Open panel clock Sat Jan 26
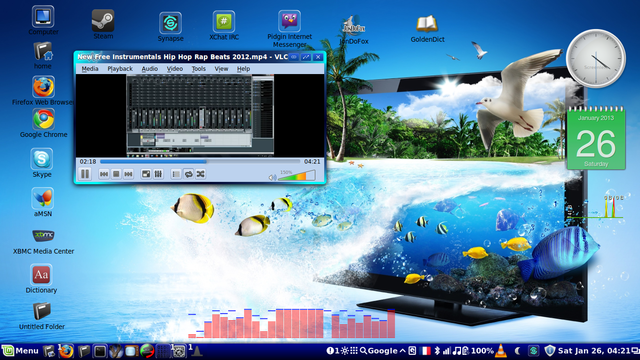 (x=594, y=351)
